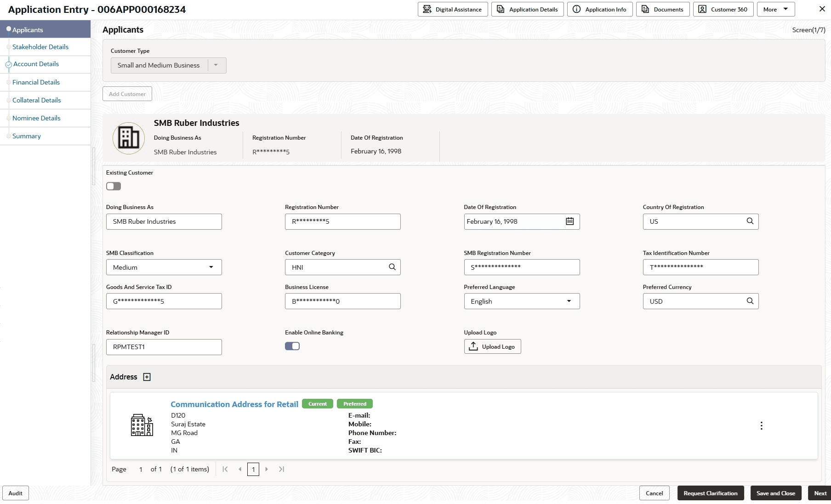Click the Preferred Currency search icon

pos(750,301)
